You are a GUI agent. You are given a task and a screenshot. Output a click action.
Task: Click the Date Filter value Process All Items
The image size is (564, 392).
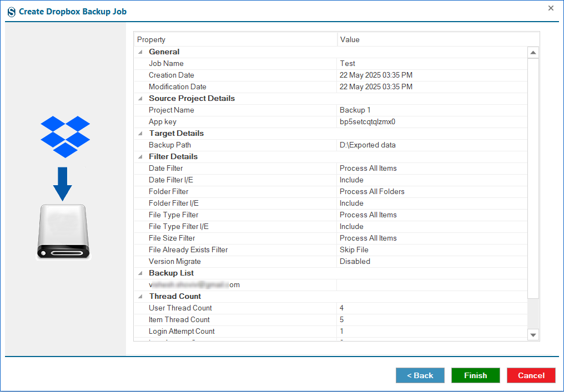pos(368,168)
